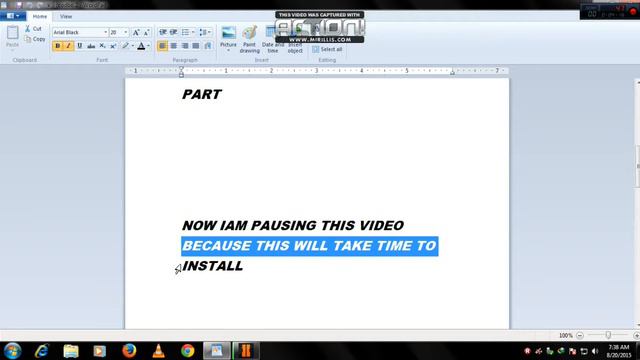Click Save in quick access toolbar
The width and height of the screenshot is (640, 360).
pos(19,5)
